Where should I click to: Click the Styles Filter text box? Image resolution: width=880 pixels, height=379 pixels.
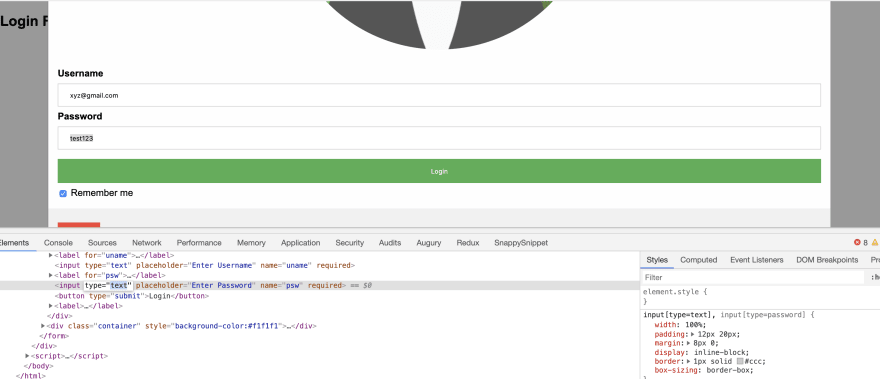753,277
